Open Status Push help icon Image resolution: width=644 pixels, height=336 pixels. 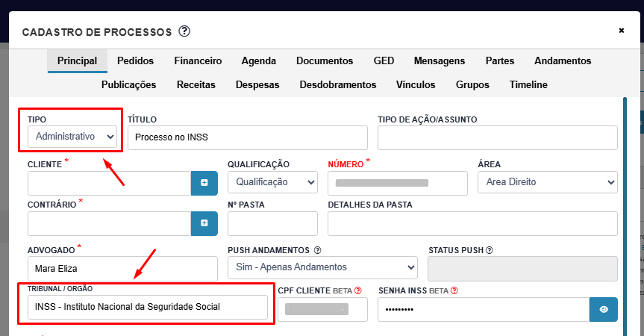coord(490,250)
